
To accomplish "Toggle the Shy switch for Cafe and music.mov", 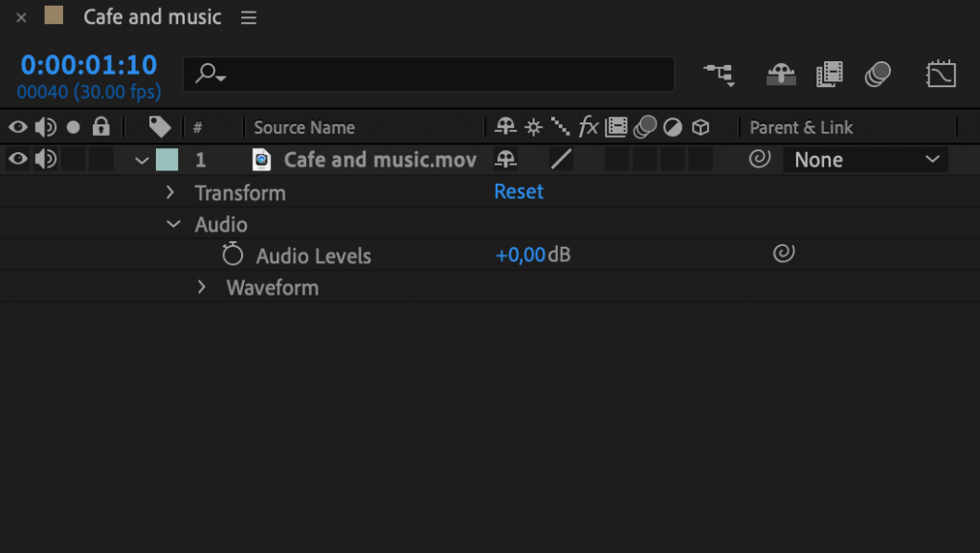I will 505,159.
